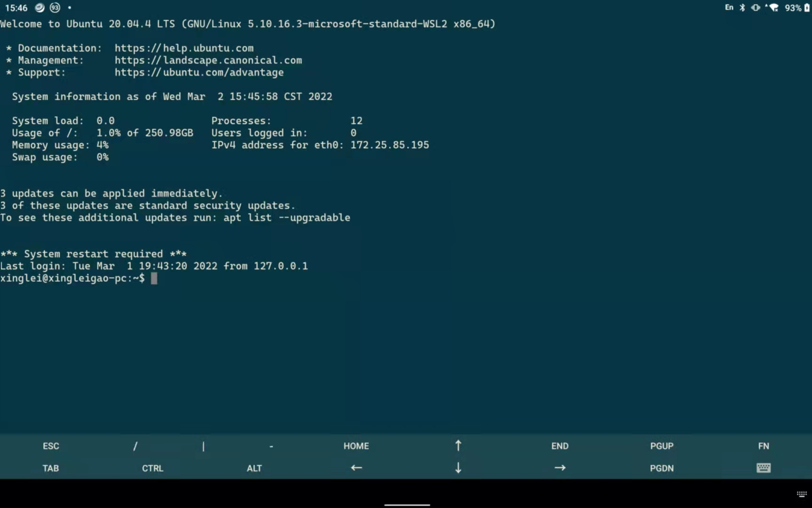
Task: Tap the TAB key
Action: [51, 468]
